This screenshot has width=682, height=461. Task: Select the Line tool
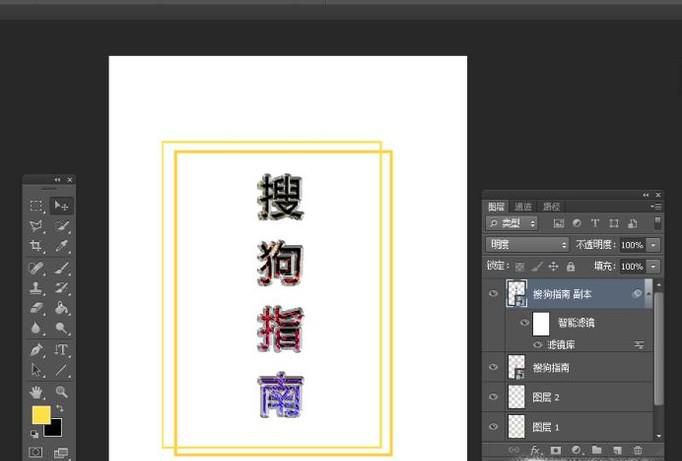coord(61,370)
